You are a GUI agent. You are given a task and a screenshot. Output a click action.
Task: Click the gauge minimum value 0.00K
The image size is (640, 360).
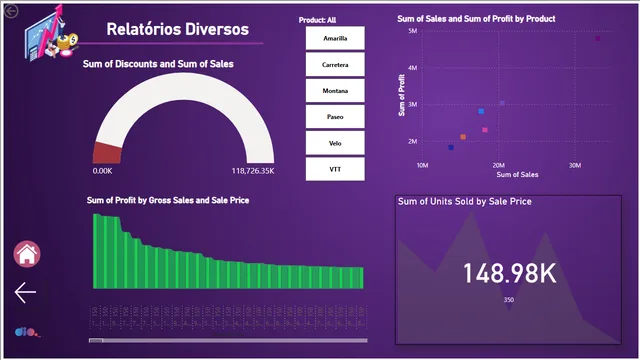coord(102,171)
